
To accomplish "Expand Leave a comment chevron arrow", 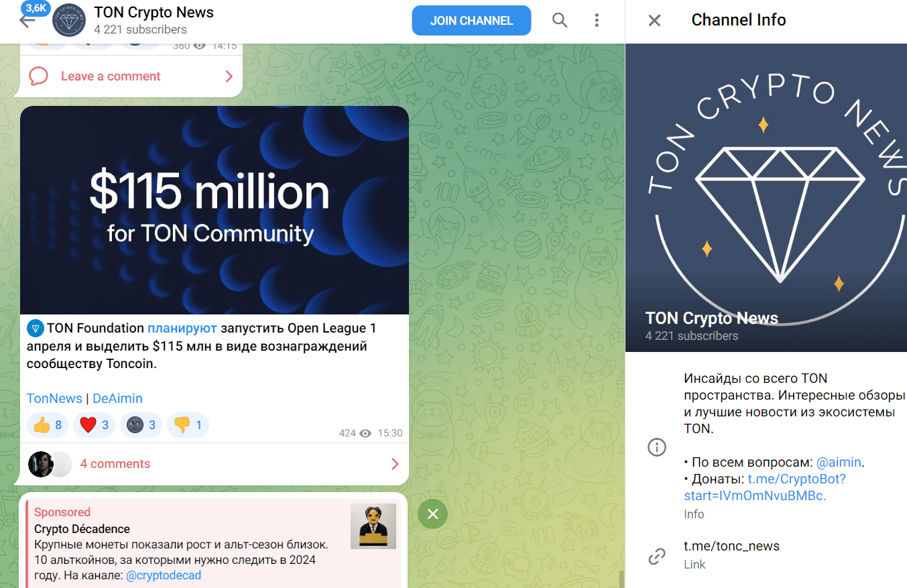I will pos(229,76).
